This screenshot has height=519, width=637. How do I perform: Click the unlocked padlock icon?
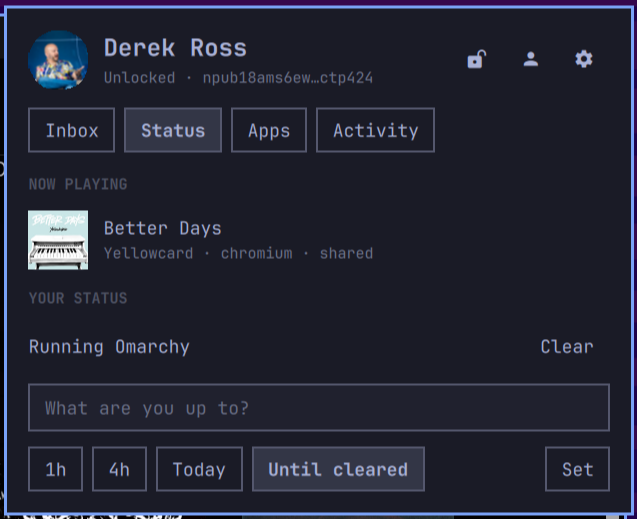pos(477,59)
